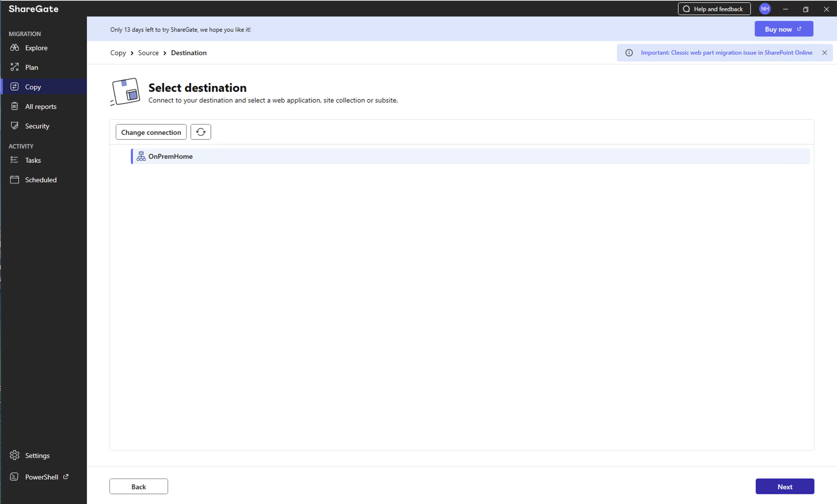Restore down the ShareGate window
The width and height of the screenshot is (837, 504).
[806, 9]
